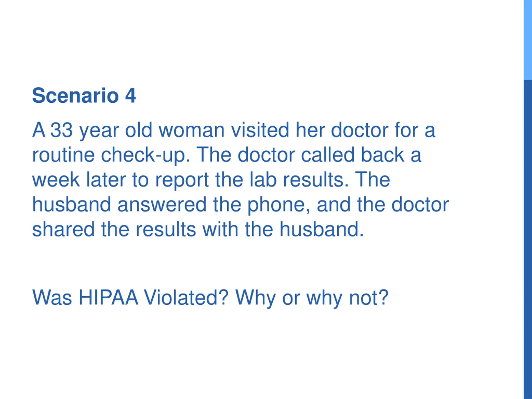Click the words 'husband answered' in the fourth line

119,204
